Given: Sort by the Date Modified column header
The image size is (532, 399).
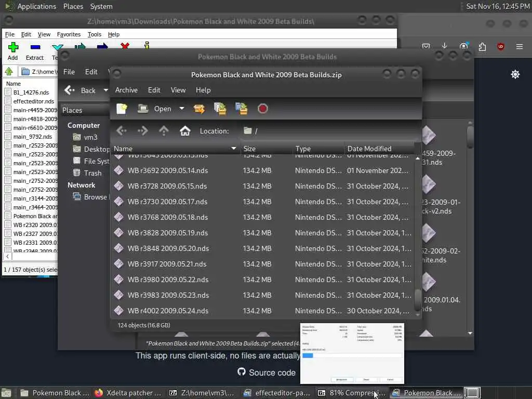Looking at the screenshot, I should coord(379,149).
